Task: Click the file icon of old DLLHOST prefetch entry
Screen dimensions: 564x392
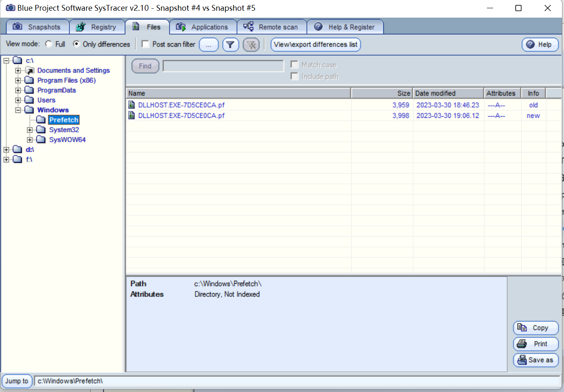Action: pyautogui.click(x=132, y=105)
